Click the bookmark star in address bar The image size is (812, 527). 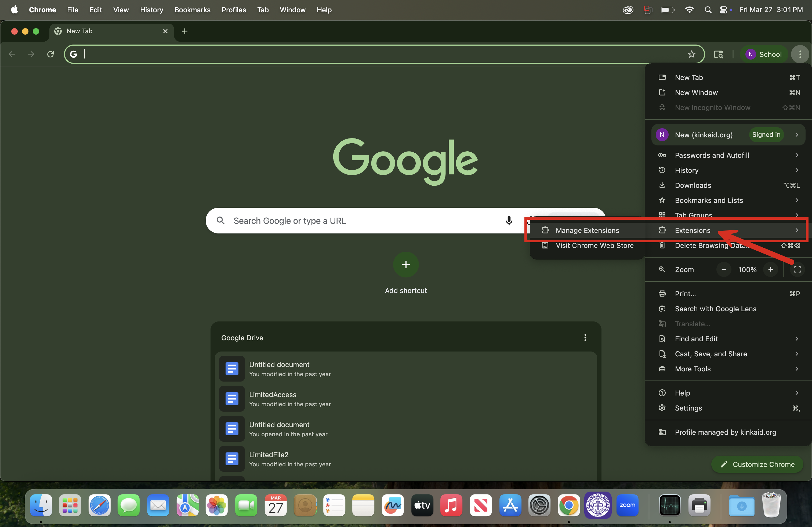tap(691, 54)
